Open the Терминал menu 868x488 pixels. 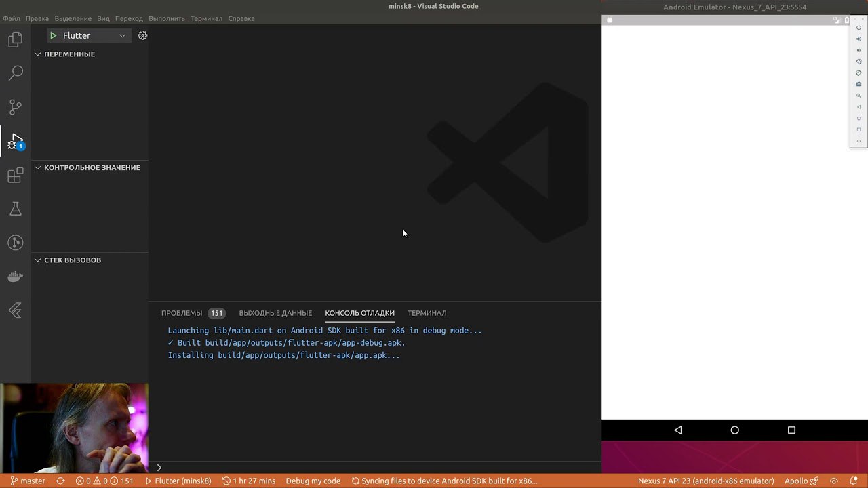206,18
